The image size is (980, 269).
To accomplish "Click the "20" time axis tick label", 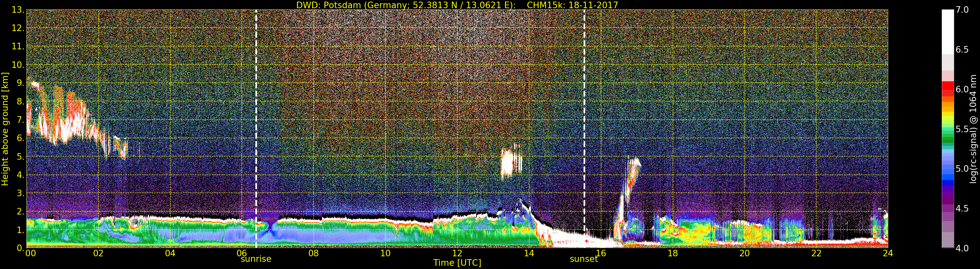I will (x=745, y=253).
